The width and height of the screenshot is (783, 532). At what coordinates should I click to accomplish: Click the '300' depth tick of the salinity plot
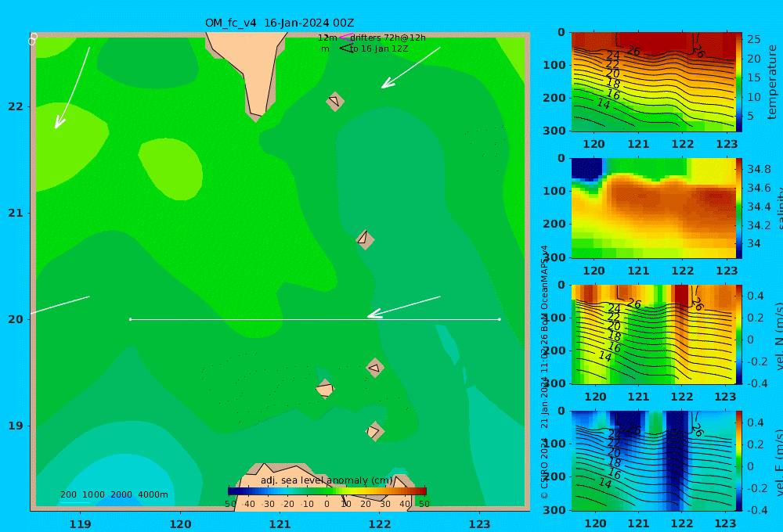pyautogui.click(x=554, y=257)
